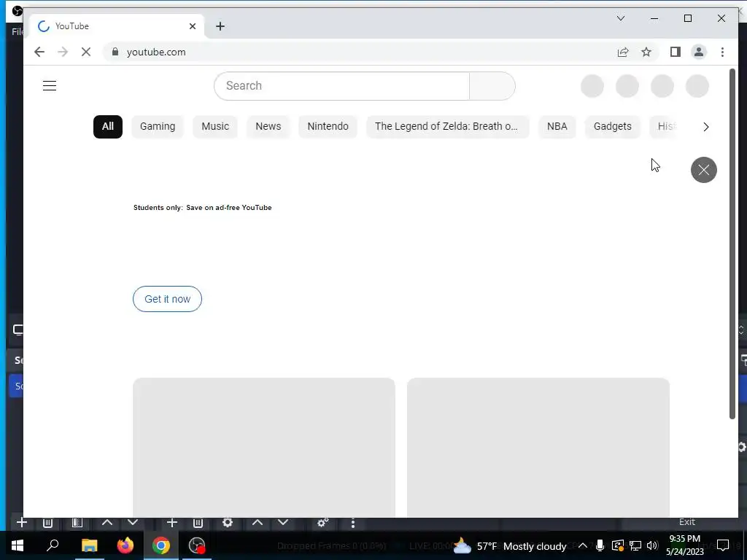Share this page using the share icon
Image resolution: width=747 pixels, height=560 pixels.
click(x=623, y=52)
